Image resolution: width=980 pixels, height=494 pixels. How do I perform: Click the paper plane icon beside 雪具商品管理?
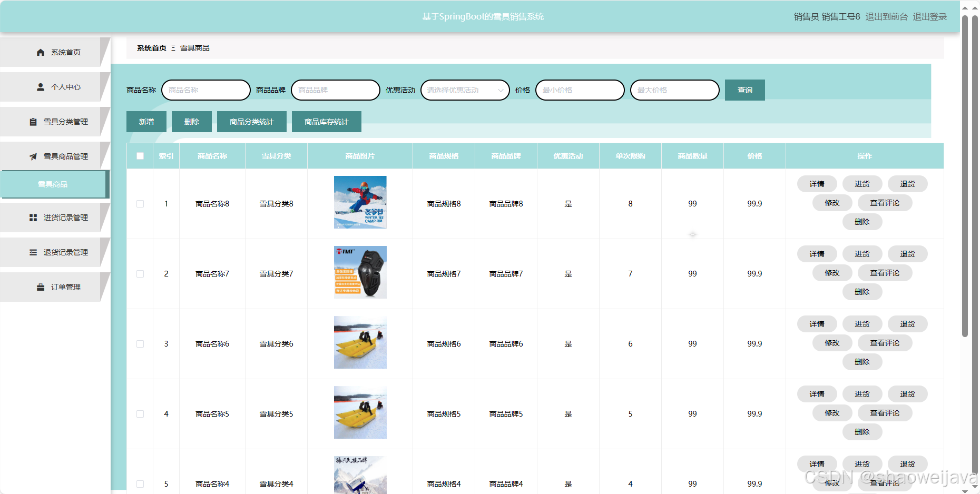33,156
